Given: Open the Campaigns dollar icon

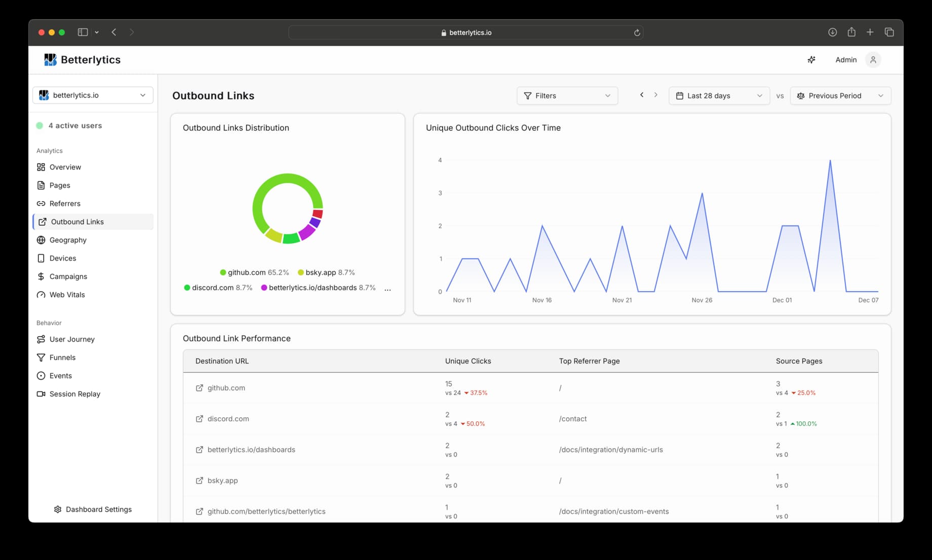Looking at the screenshot, I should pyautogui.click(x=41, y=276).
